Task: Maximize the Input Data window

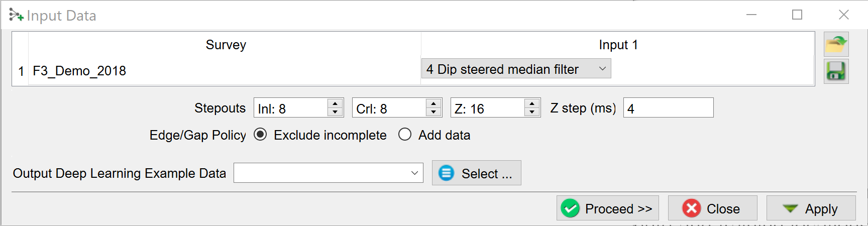Action: pyautogui.click(x=797, y=15)
